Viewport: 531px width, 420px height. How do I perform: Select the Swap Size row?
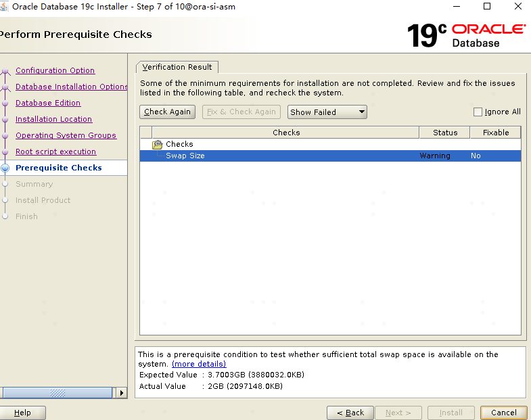pos(330,156)
